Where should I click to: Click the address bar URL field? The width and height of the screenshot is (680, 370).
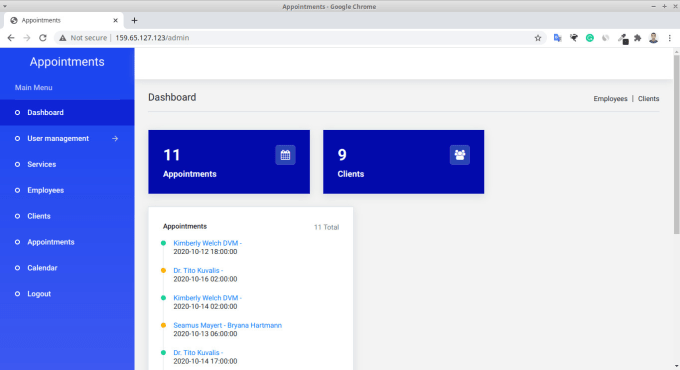(299, 38)
